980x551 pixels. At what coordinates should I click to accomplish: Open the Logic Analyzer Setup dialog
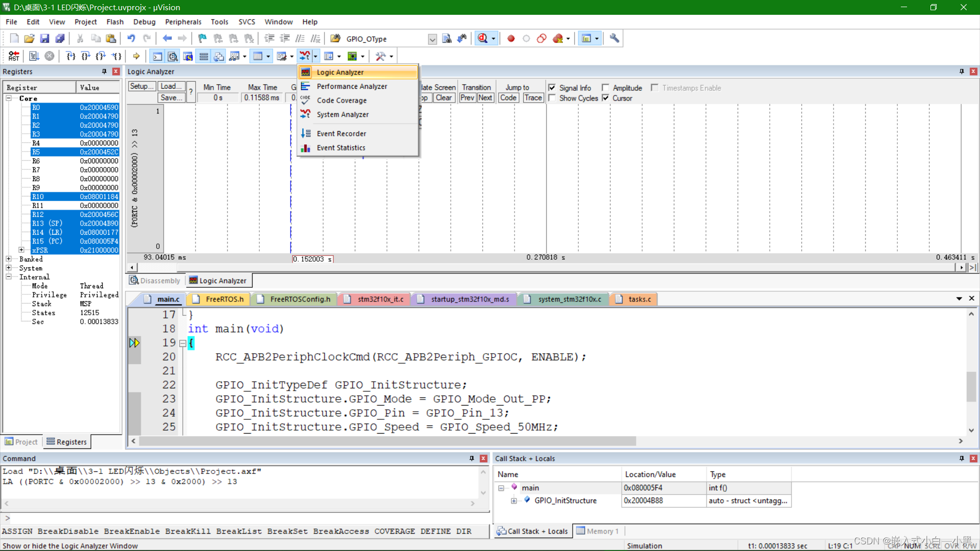(x=141, y=86)
